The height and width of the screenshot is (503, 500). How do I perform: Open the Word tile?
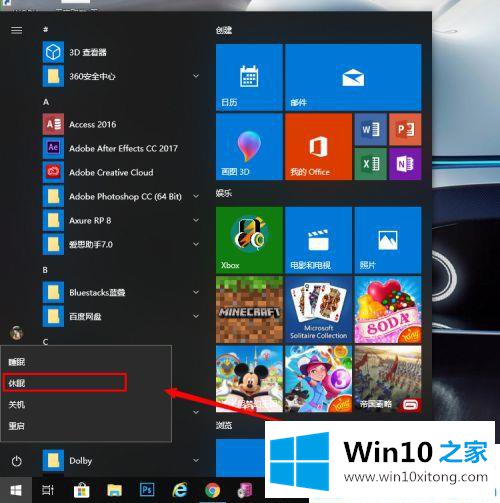[371, 129]
